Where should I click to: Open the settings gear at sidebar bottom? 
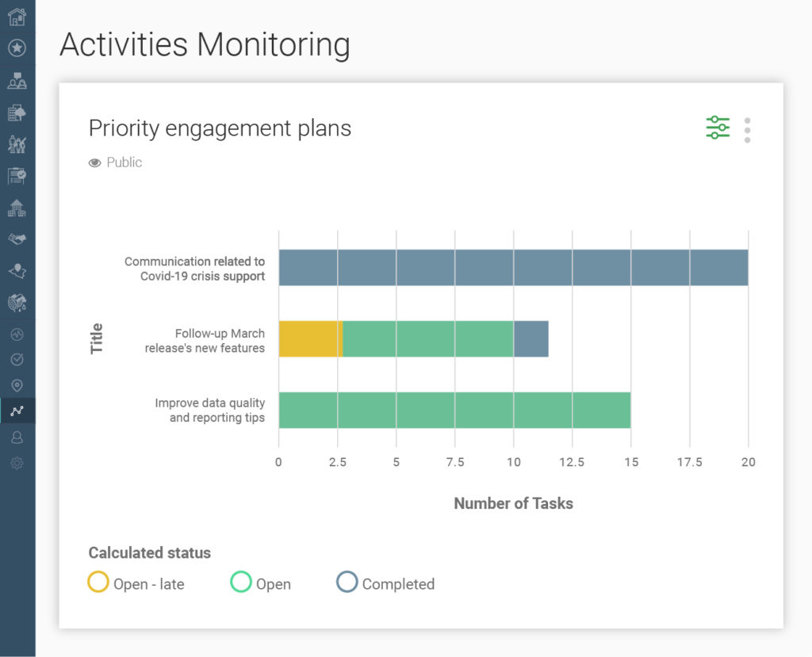pos(17,464)
